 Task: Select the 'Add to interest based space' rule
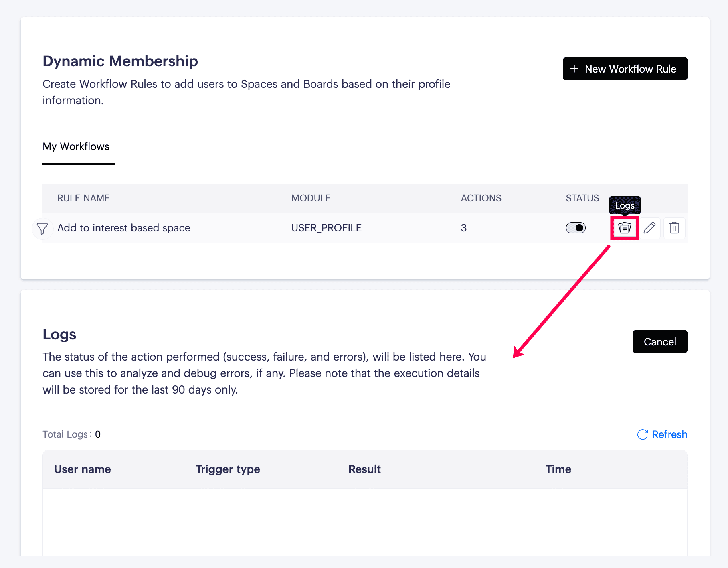(123, 228)
